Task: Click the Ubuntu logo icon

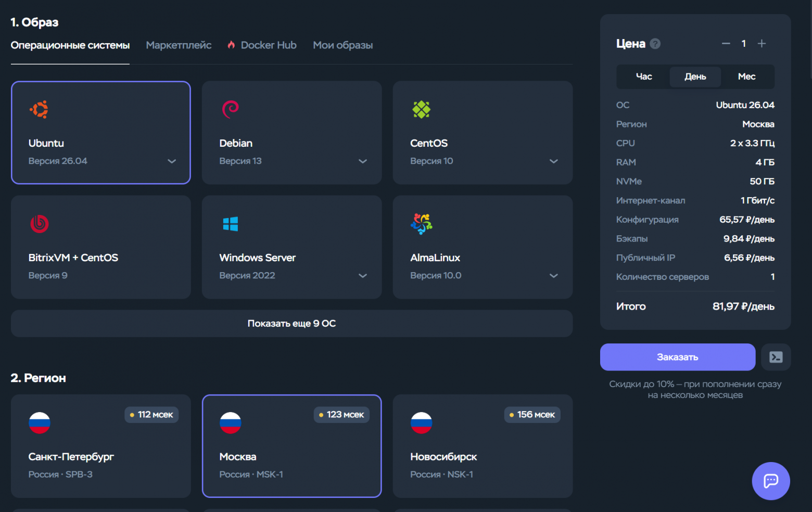Action: 39,109
